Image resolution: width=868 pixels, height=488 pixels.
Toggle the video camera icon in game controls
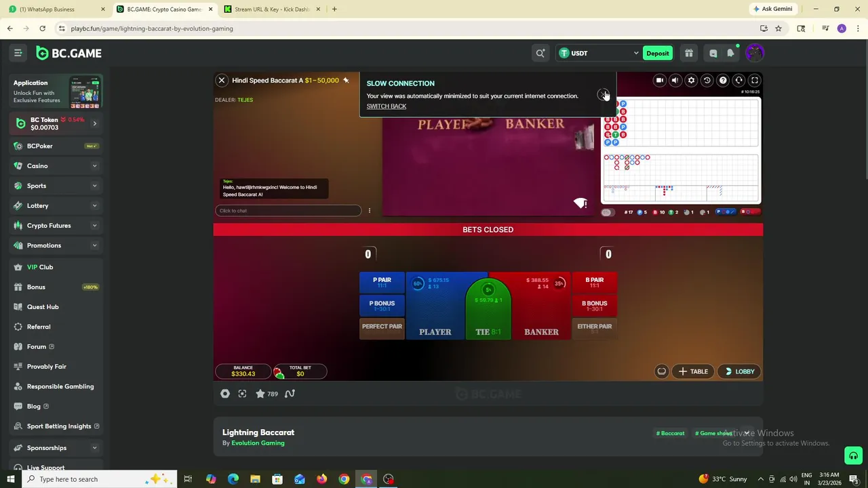[659, 80]
